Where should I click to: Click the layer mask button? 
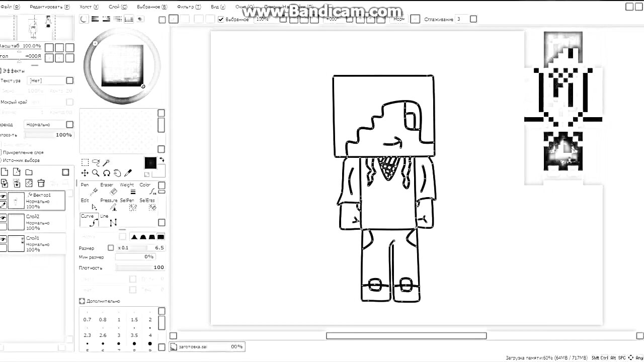pyautogui.click(x=65, y=172)
